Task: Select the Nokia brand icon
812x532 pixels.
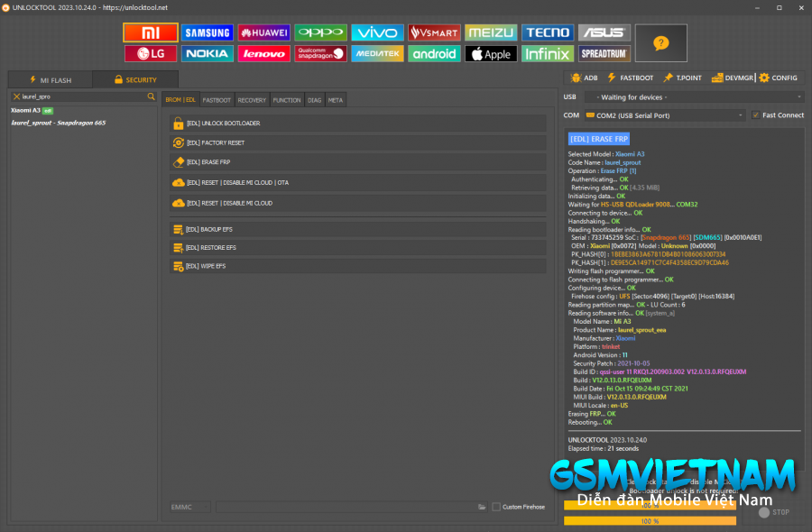Action: click(208, 53)
